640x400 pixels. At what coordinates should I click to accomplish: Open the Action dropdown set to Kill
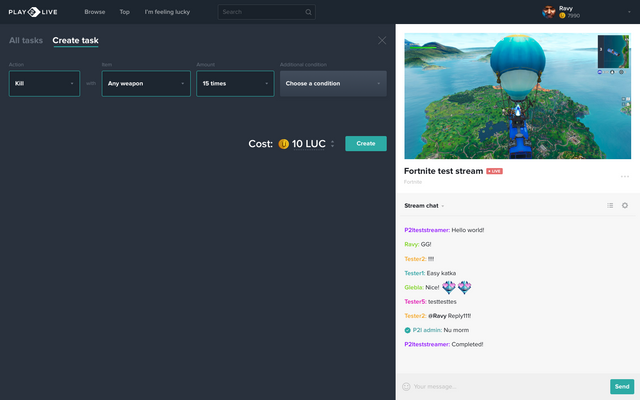click(x=44, y=84)
